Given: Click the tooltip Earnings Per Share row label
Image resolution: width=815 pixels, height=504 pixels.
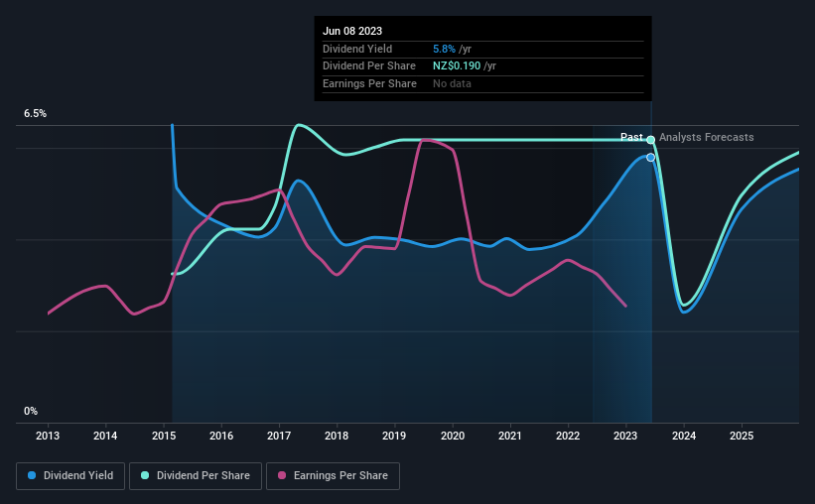Looking at the screenshot, I should tap(369, 83).
